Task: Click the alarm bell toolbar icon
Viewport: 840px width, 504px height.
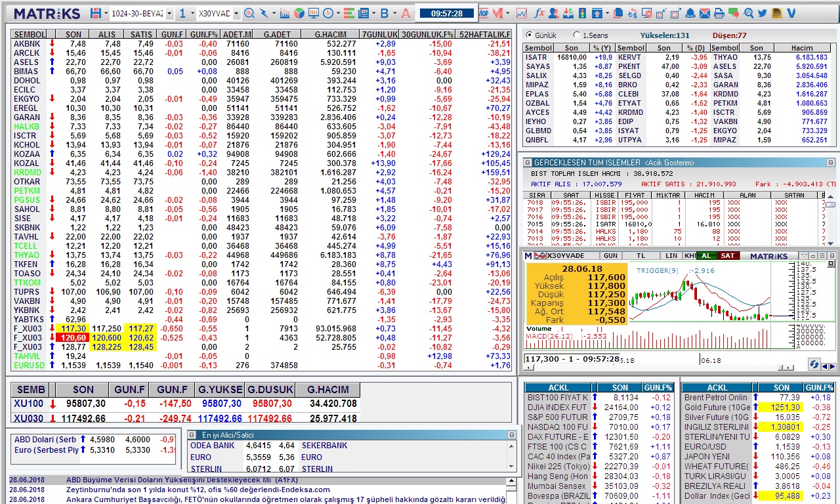Action: pyautogui.click(x=690, y=13)
